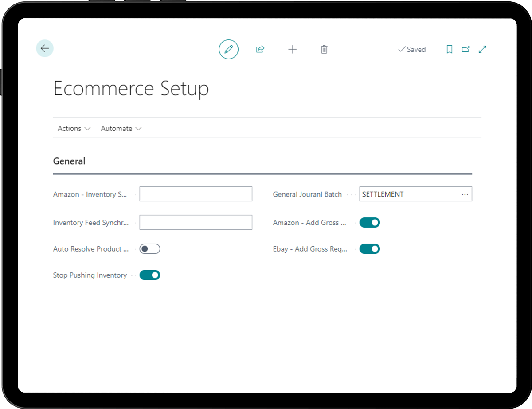This screenshot has height=409, width=532.
Task: Collapse the General section heading
Action: pyautogui.click(x=69, y=161)
